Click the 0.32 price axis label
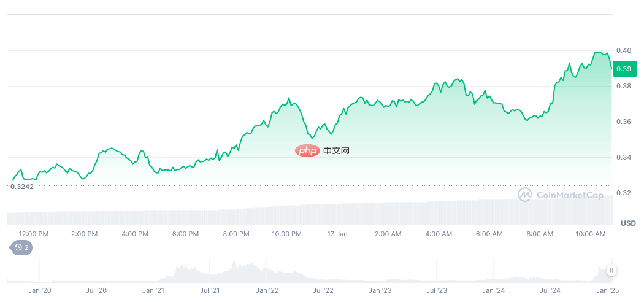 click(x=624, y=193)
